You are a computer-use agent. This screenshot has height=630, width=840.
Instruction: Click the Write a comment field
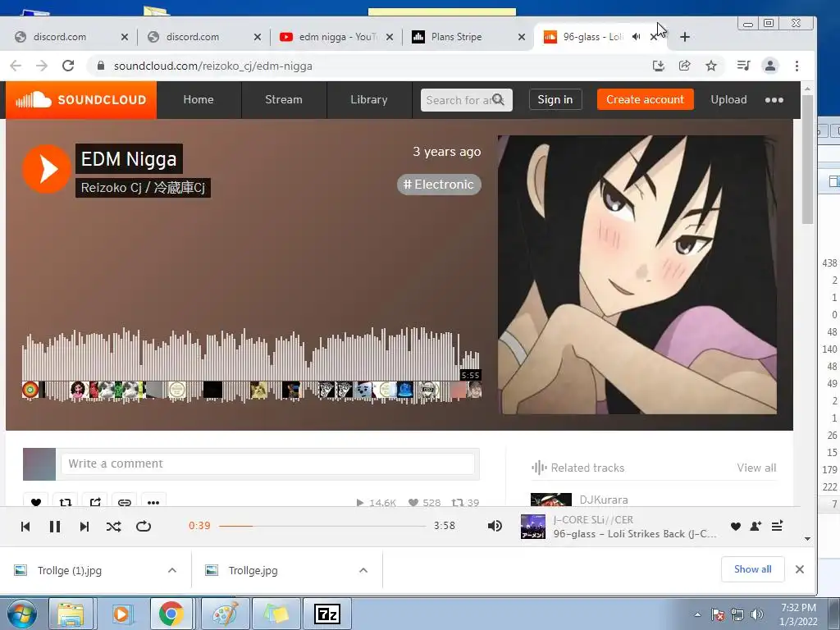[267, 463]
